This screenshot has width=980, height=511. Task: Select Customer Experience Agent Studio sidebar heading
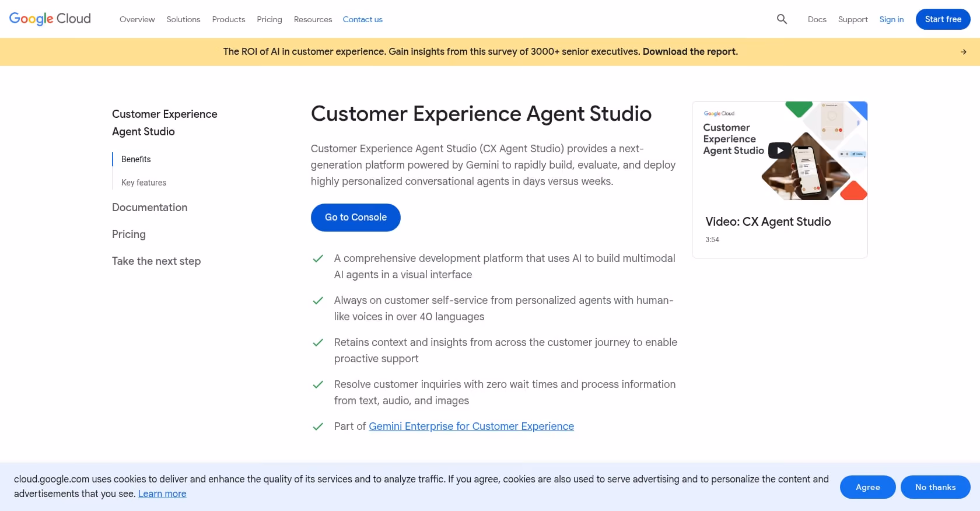[164, 123]
